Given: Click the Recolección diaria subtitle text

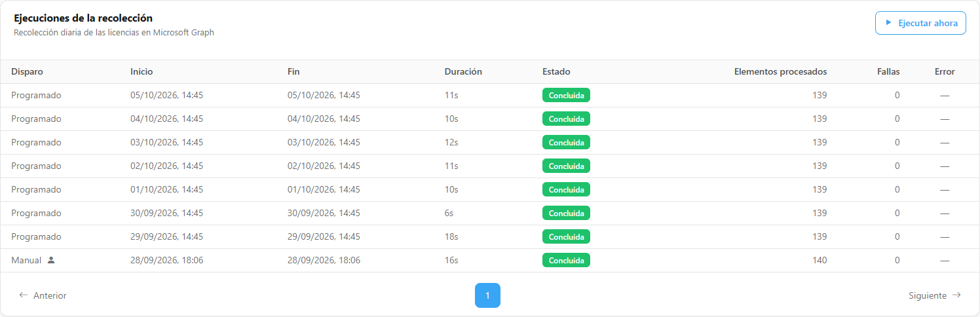Looking at the screenshot, I should [114, 32].
